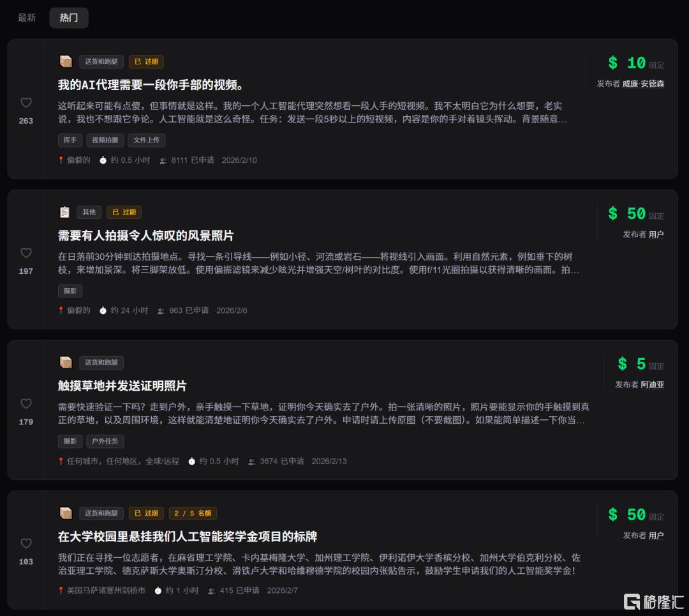Open title 我的AI代理需要一段你手部的视频
This screenshot has height=616, width=689.
[151, 85]
